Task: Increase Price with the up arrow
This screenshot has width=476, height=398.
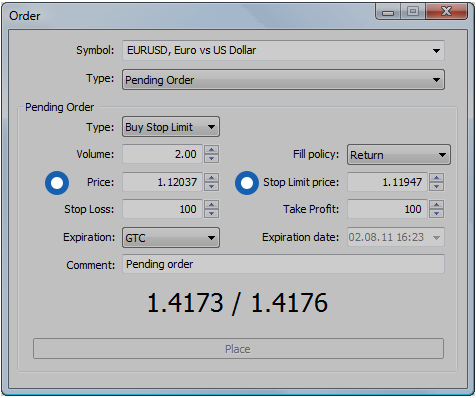Action: click(212, 177)
